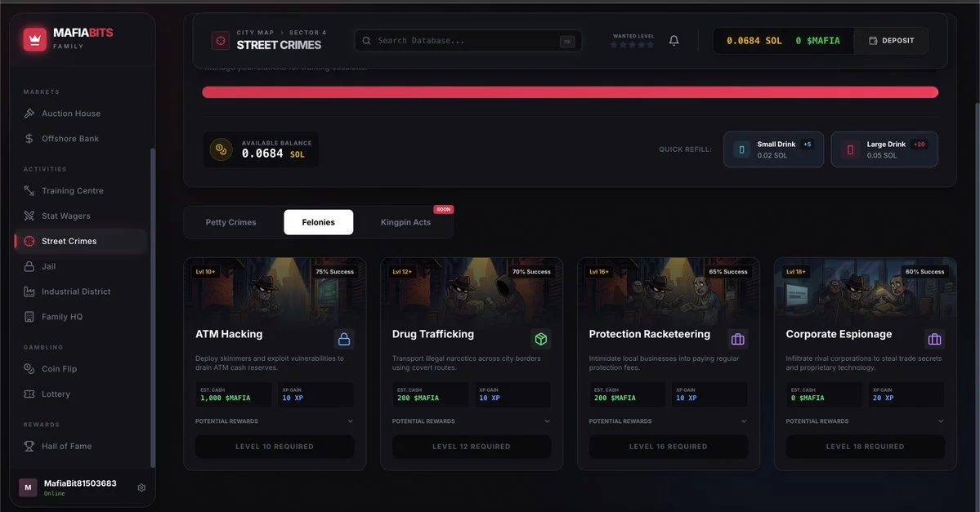Select the Kingpin Acts tab
The width and height of the screenshot is (980, 512).
point(405,222)
